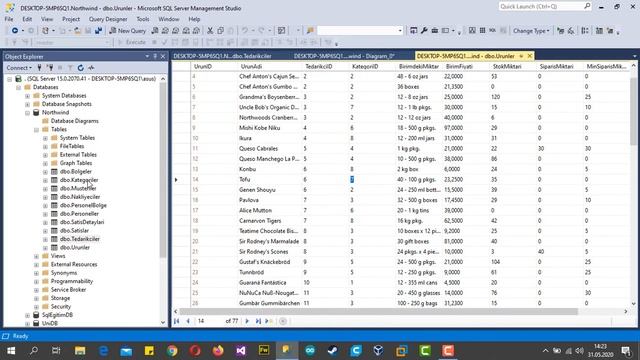Go to next record navigation icon
Image resolution: width=640 pixels, height=360 pixels.
(x=247, y=321)
